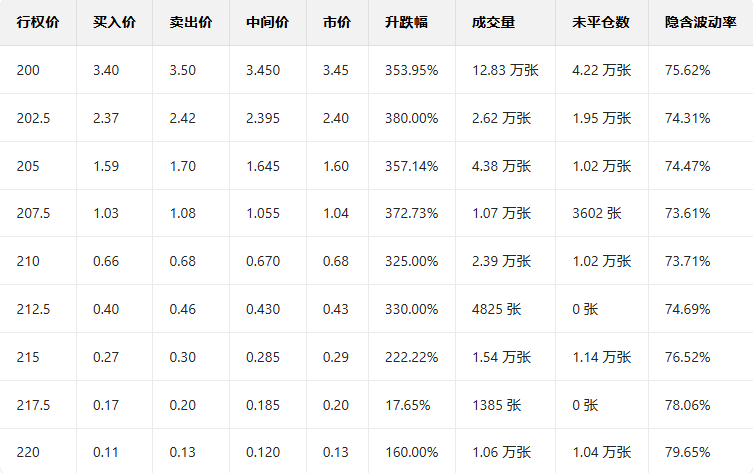Click the 217.5 strike price cell
Screen dimensions: 753x473
pyautogui.click(x=33, y=405)
